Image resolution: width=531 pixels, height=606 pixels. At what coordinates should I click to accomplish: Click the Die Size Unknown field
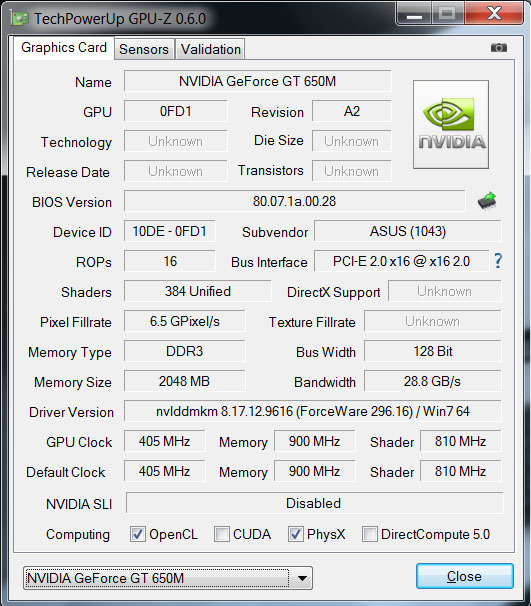352,141
